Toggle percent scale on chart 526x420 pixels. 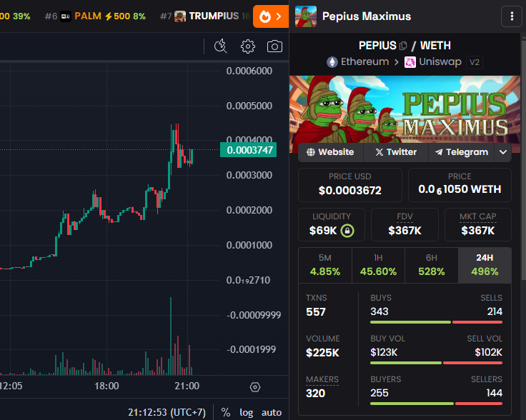tap(226, 412)
